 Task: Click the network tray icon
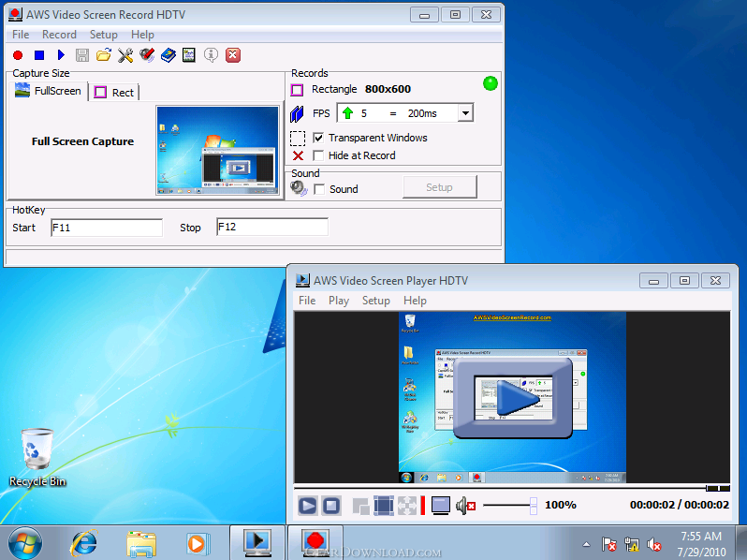click(631, 544)
